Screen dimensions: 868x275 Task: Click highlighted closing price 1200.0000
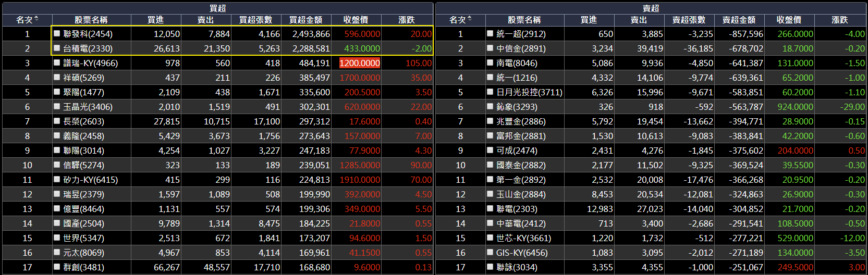click(360, 63)
